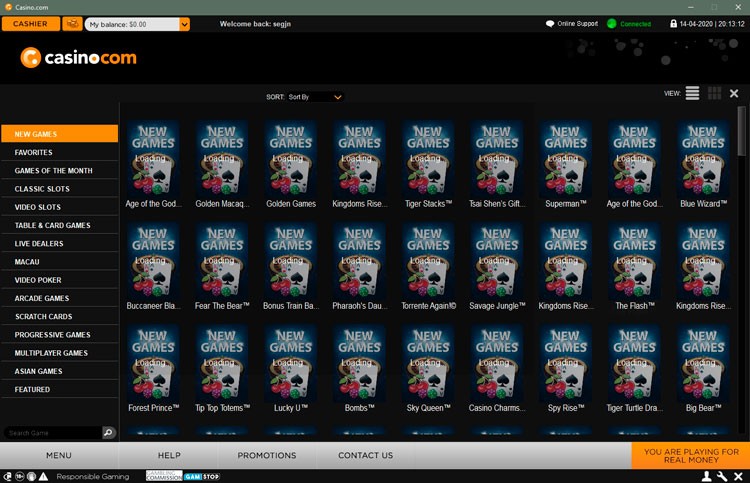Click the green Connected status indicator

tap(629, 23)
